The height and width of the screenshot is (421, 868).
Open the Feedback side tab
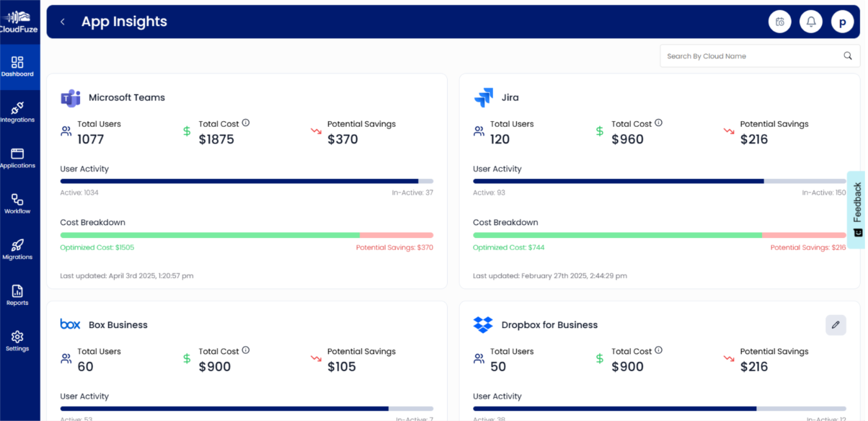tap(856, 210)
